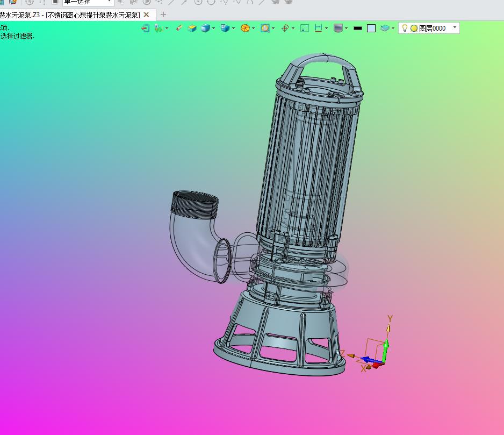Click the red X axis arrow on triad

point(378,365)
